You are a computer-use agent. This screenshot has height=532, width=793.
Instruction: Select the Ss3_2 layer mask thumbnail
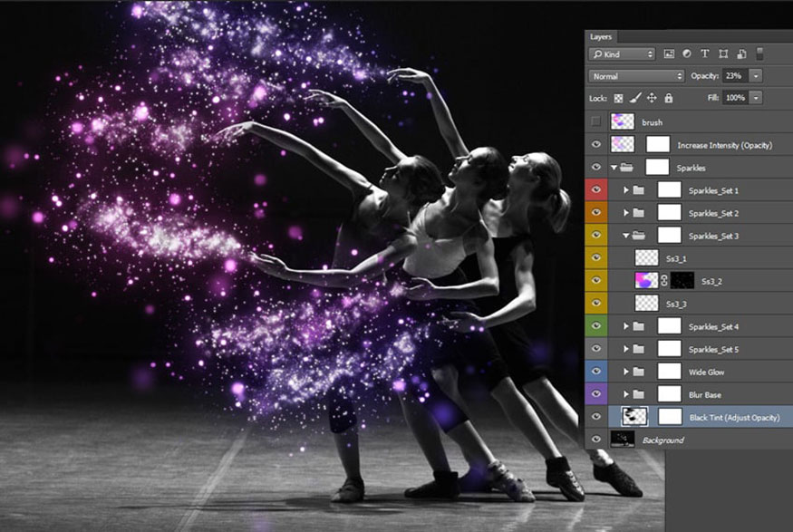682,281
